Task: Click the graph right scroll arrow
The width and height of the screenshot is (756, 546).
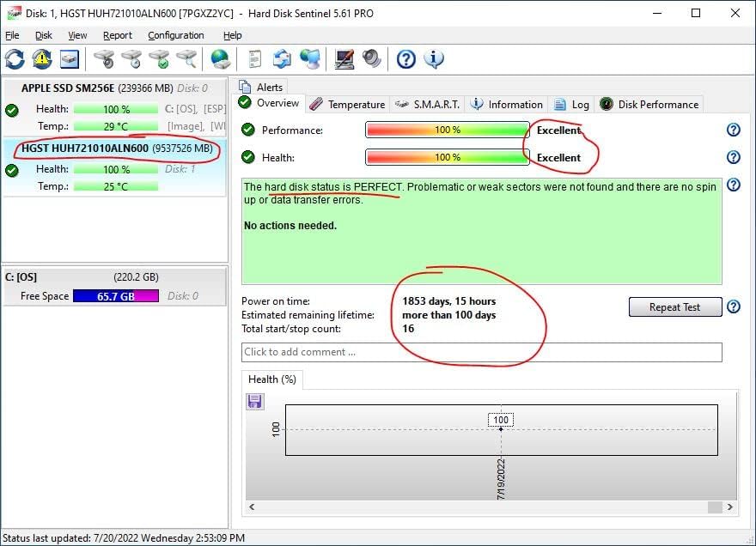Action: [x=730, y=507]
